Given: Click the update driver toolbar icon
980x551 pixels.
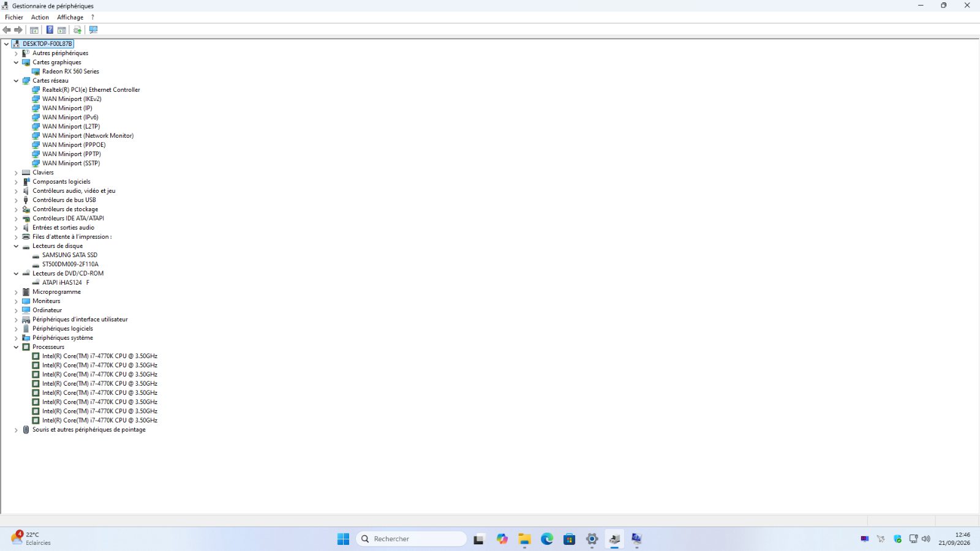Looking at the screenshot, I should 78,30.
